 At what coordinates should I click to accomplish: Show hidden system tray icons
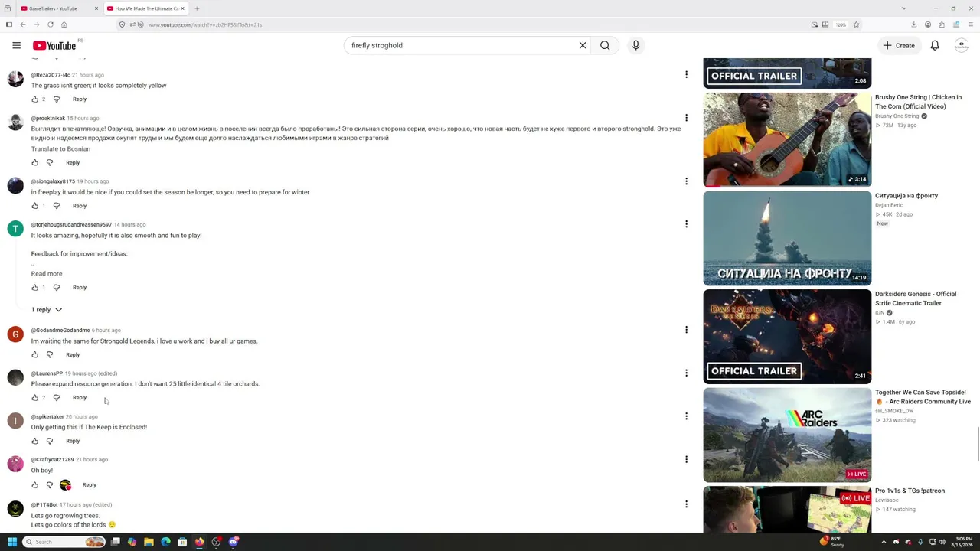[884, 542]
